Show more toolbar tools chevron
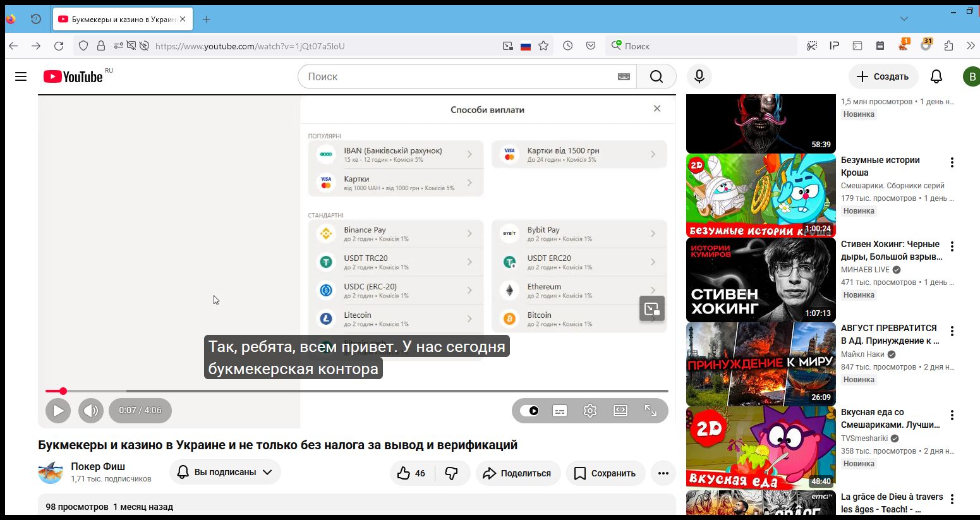The image size is (980, 520). (x=971, y=45)
